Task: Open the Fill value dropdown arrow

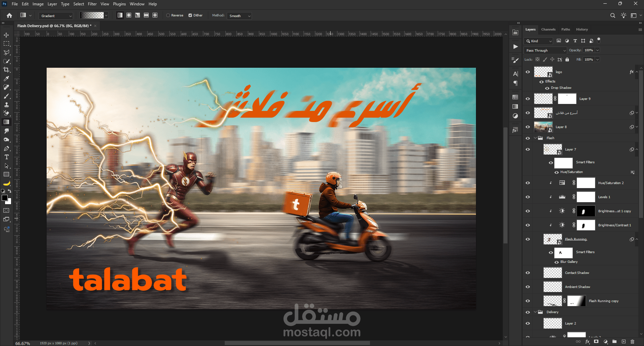Action: coord(598,60)
